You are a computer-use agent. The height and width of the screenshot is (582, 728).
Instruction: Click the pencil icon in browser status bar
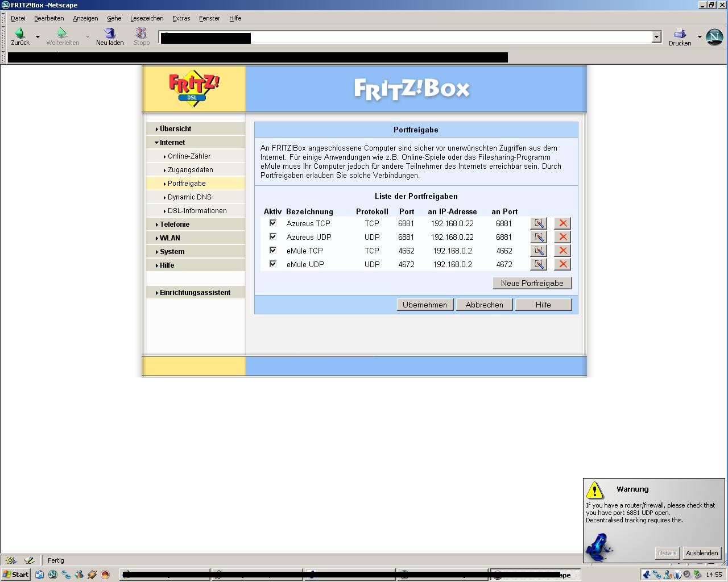[30, 560]
